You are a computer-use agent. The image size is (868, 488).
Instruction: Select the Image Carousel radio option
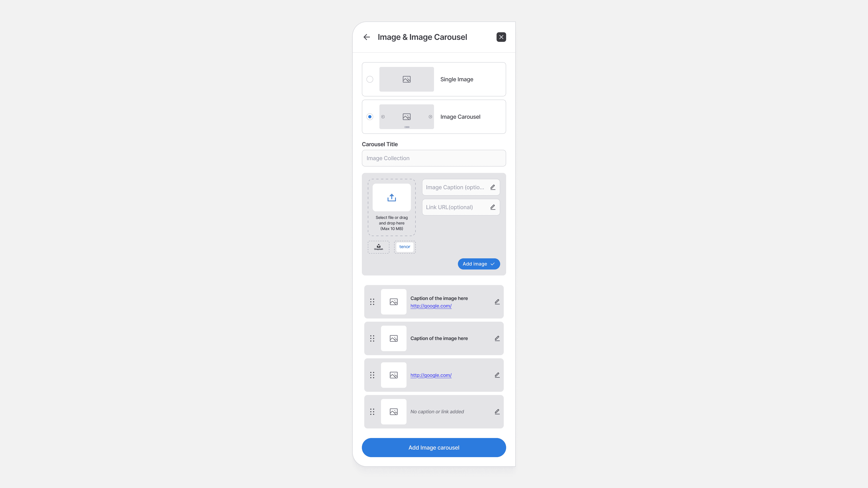[370, 117]
